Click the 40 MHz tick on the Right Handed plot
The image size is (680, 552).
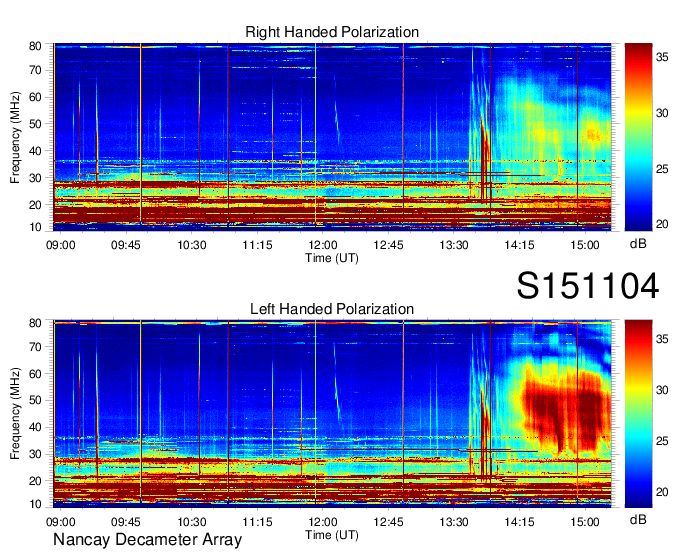[x=35, y=151]
